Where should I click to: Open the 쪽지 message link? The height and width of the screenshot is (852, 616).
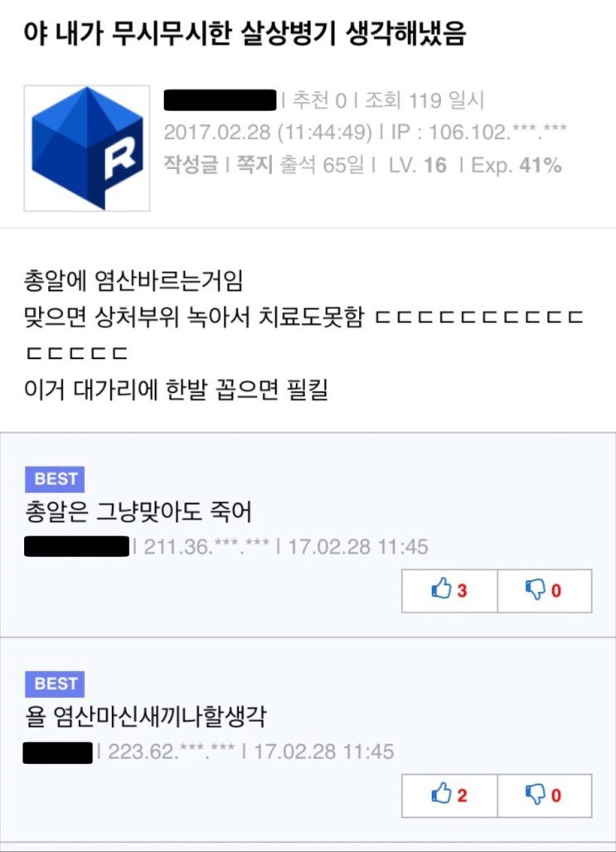[255, 165]
